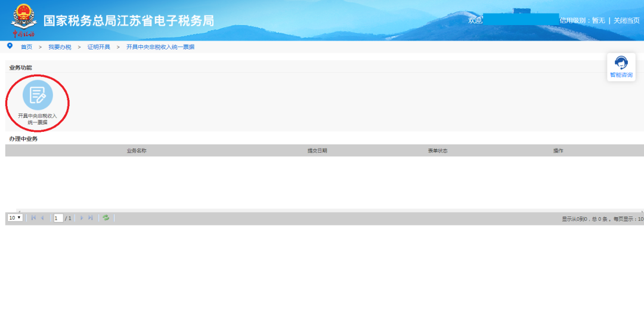Image resolution: width=644 pixels, height=315 pixels.
Task: Click 国家税务总局江苏省电子税务局 site title
Action: coord(129,21)
